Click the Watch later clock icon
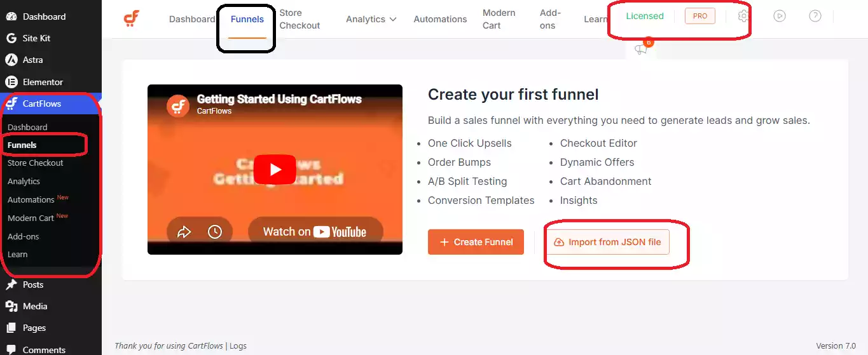This screenshot has width=868, height=355. point(215,232)
